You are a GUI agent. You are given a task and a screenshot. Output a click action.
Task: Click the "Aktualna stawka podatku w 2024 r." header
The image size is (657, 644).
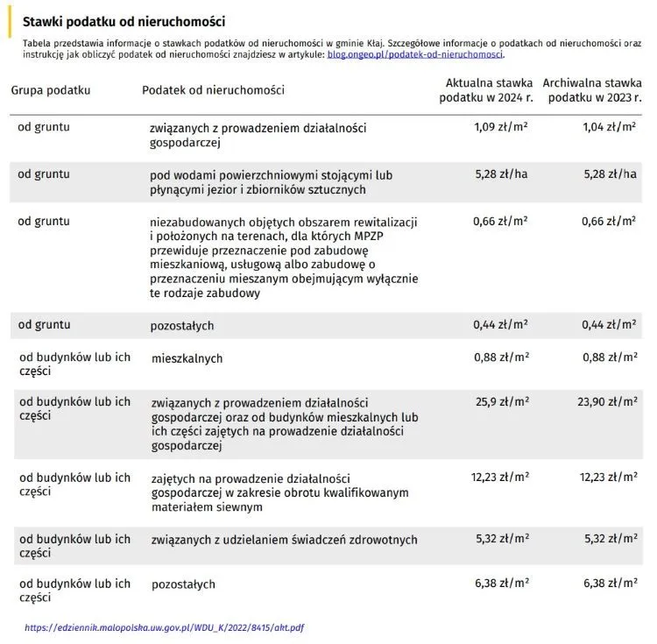(486, 90)
